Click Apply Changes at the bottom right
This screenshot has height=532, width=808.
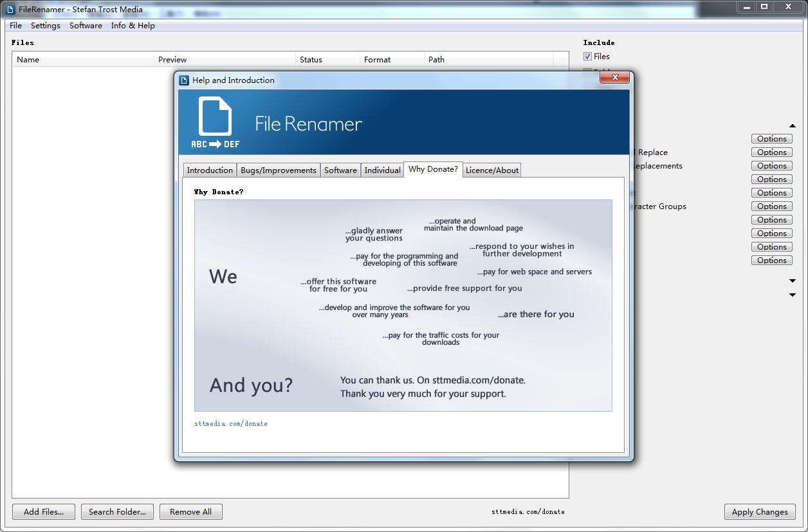[759, 511]
